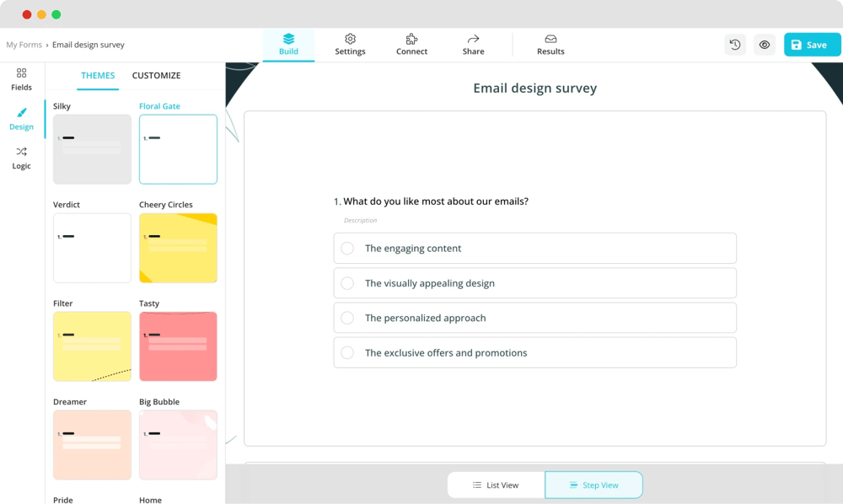Viewport: 843px width, 504px height.
Task: Open the Fields panel icon
Action: coord(21,73)
